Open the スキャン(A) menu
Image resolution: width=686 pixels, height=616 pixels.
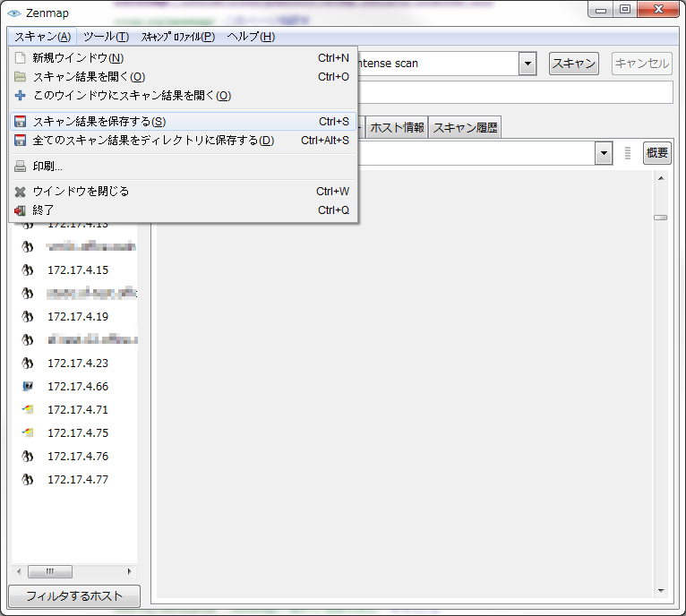click(43, 37)
